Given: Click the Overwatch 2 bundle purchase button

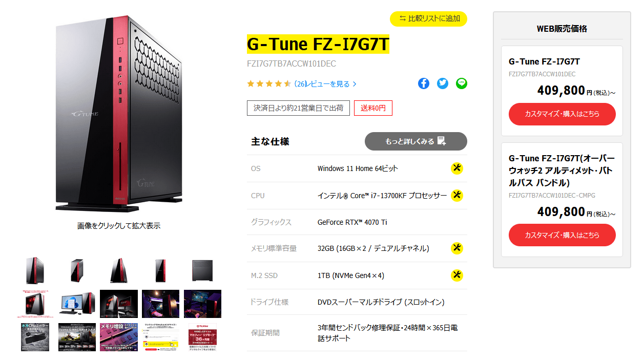Looking at the screenshot, I should coord(562,235).
